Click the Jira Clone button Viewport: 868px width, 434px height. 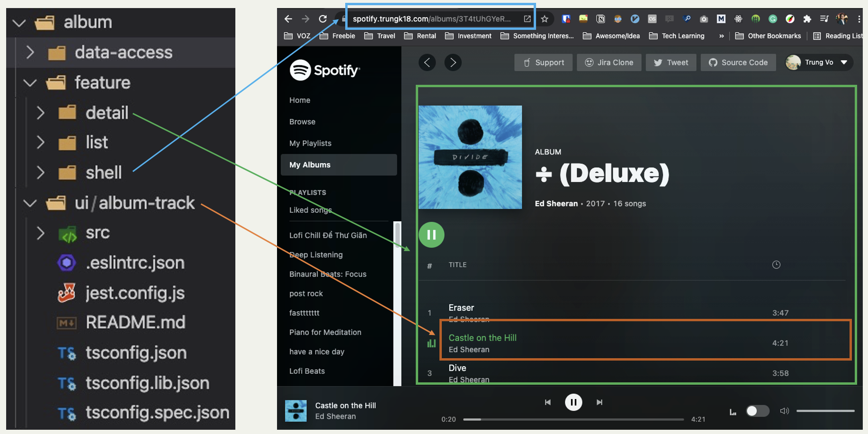tap(609, 63)
